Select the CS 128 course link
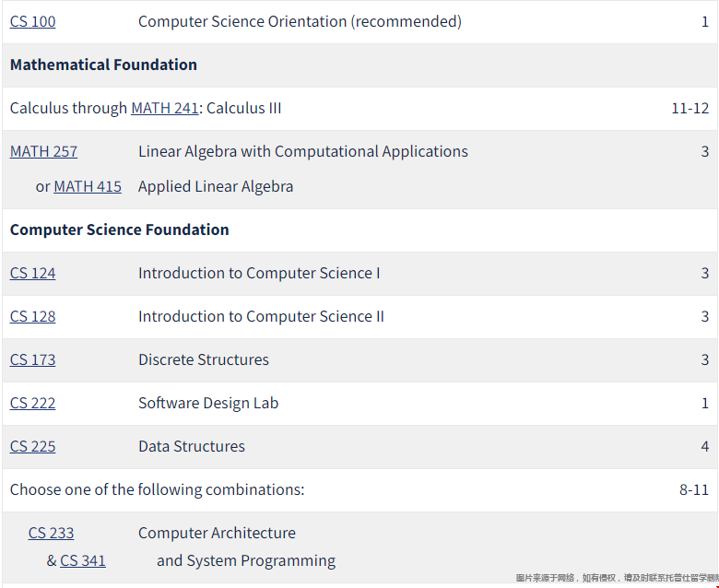719x588 pixels. [32, 317]
